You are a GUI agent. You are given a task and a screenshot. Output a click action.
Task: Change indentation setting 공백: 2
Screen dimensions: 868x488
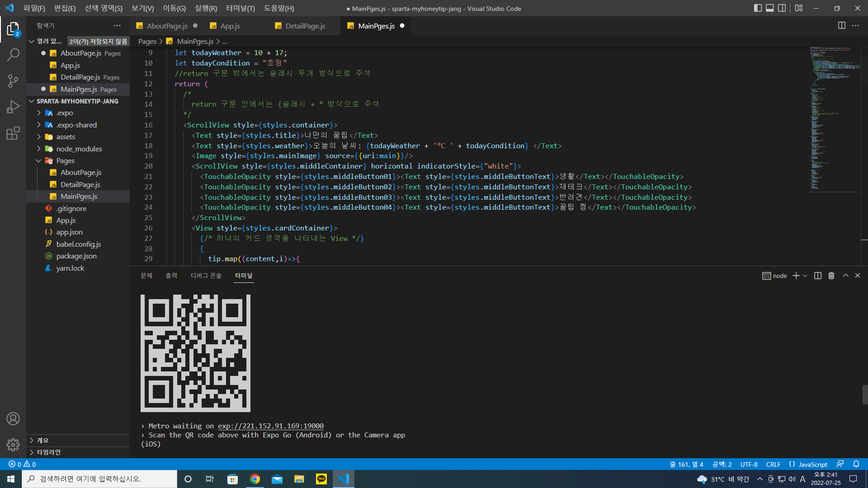(x=722, y=464)
